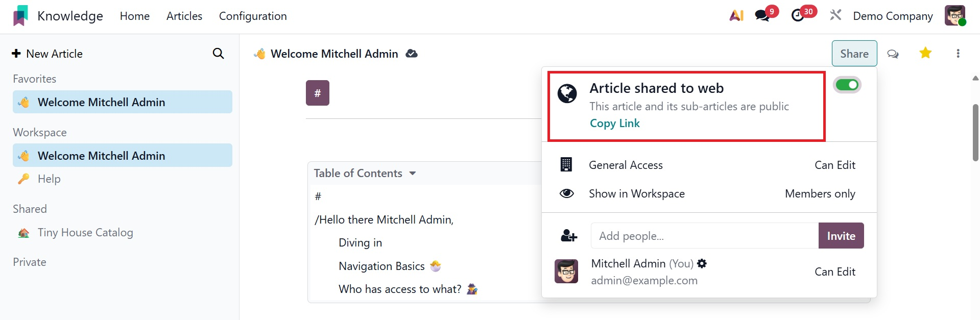Change Show in Workspace Members only setting
The width and height of the screenshot is (980, 320).
click(x=820, y=194)
